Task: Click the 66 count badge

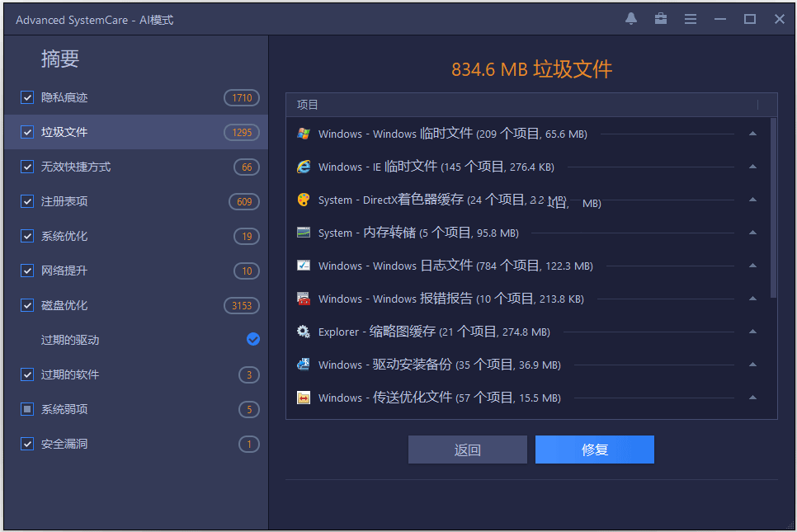Action: click(247, 167)
